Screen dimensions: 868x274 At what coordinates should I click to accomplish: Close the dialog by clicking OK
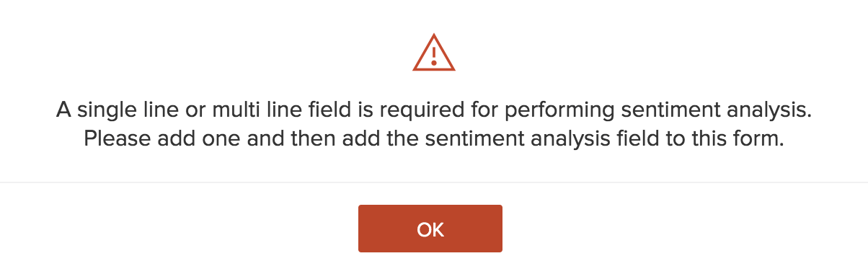[x=430, y=229]
